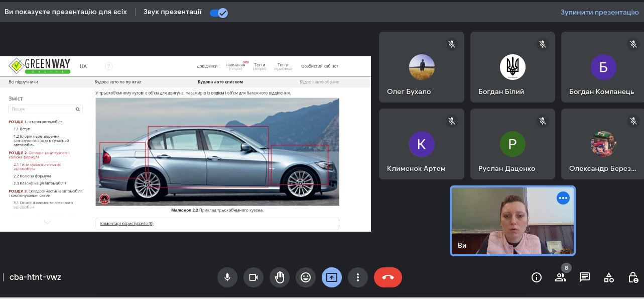This screenshot has width=644, height=299.
Task: Open host controls lock icon
Action: tap(633, 277)
